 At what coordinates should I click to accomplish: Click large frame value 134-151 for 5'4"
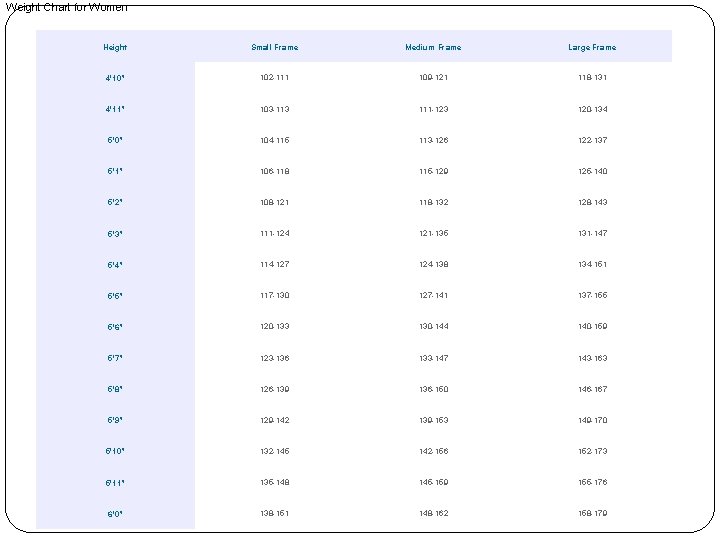pyautogui.click(x=592, y=264)
